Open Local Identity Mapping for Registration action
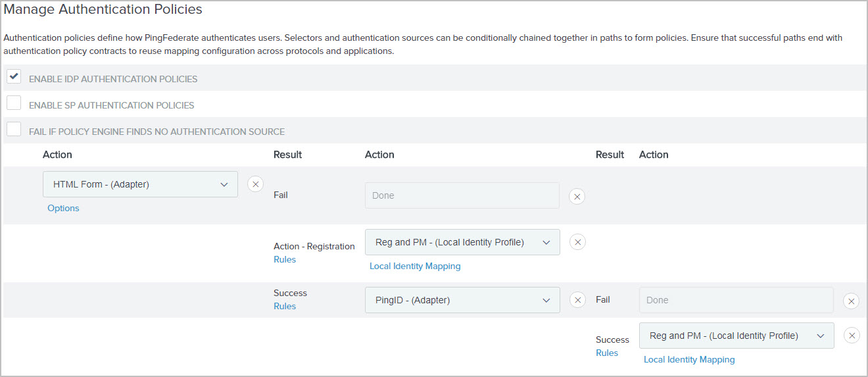Screen dimensions: 868x377 click(x=415, y=266)
